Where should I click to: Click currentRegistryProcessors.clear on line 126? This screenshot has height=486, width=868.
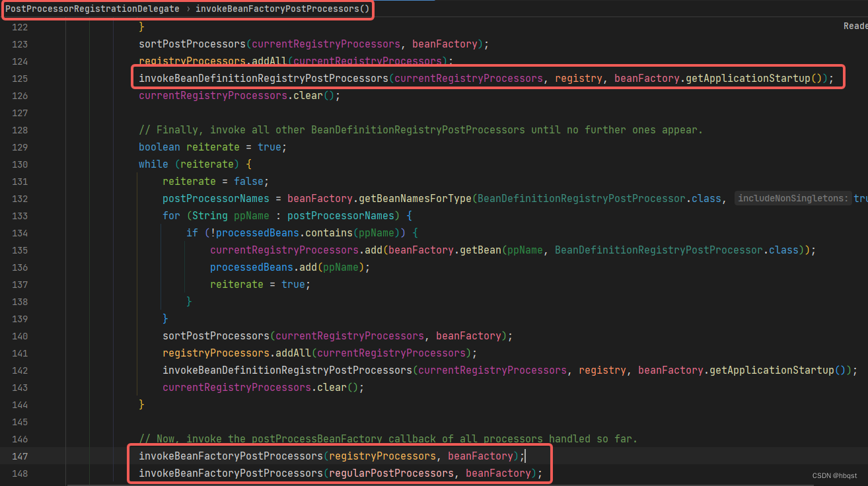pyautogui.click(x=231, y=96)
